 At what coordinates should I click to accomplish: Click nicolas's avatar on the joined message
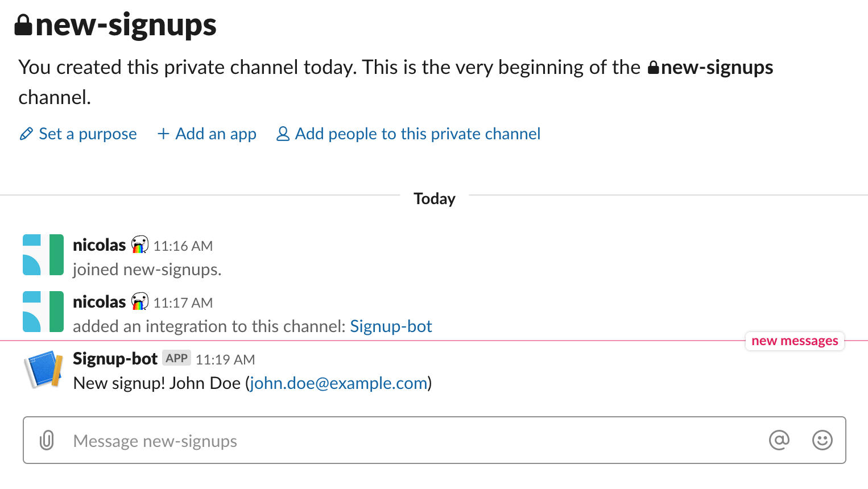[x=43, y=255]
